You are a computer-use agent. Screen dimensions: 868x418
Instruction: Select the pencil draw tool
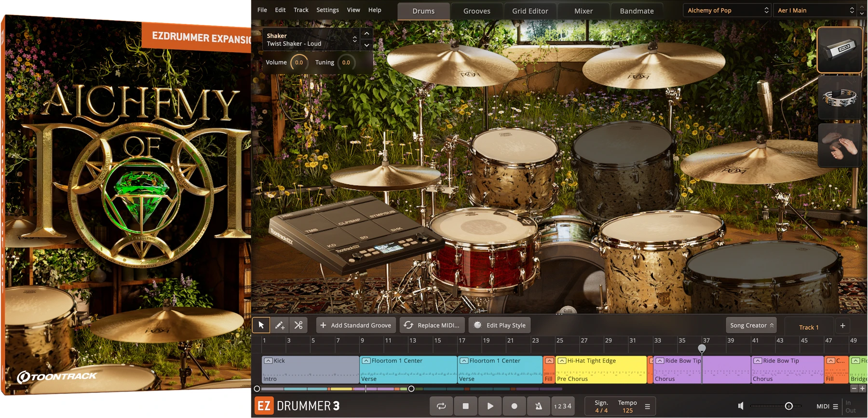[x=280, y=325]
